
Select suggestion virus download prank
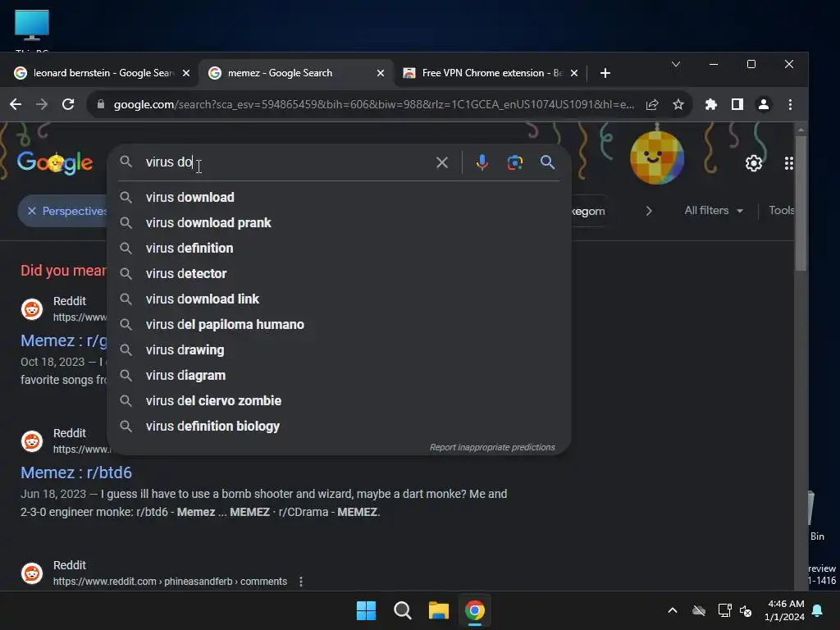(x=339, y=223)
